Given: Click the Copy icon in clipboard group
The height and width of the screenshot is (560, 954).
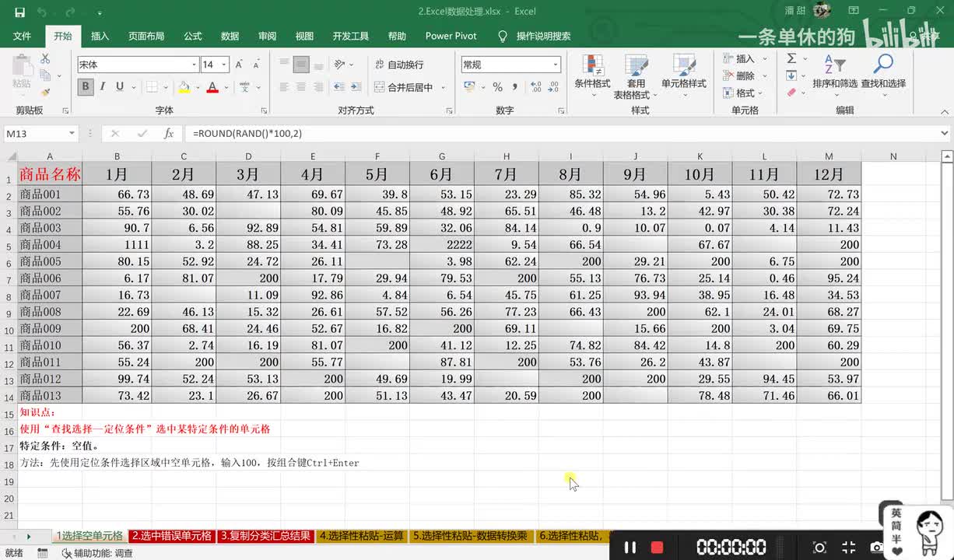Looking at the screenshot, I should coord(45,75).
